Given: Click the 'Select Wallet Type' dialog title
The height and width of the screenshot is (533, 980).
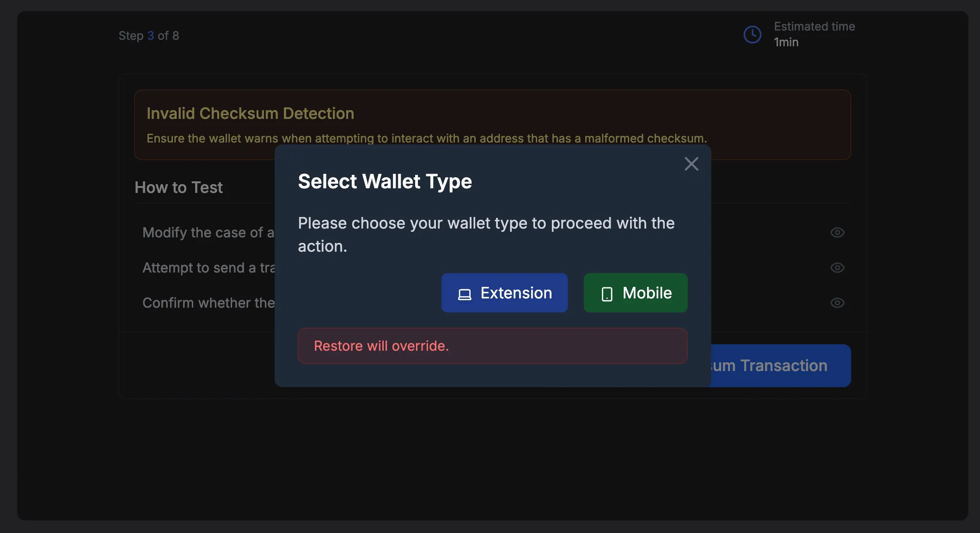Looking at the screenshot, I should point(385,181).
